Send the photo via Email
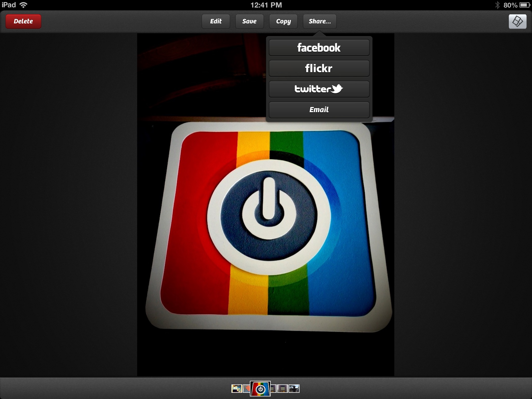Viewport: 532px width, 399px height. click(x=319, y=110)
